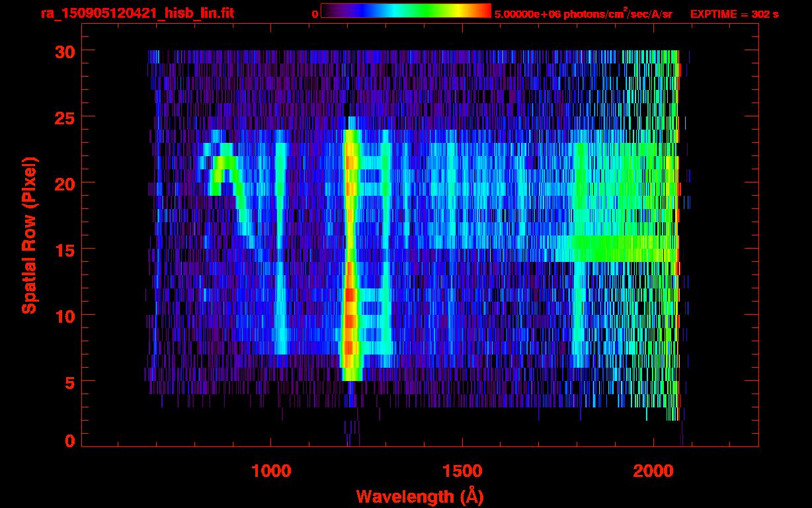
Task: Click the color bar gradient scale
Action: click(405, 11)
